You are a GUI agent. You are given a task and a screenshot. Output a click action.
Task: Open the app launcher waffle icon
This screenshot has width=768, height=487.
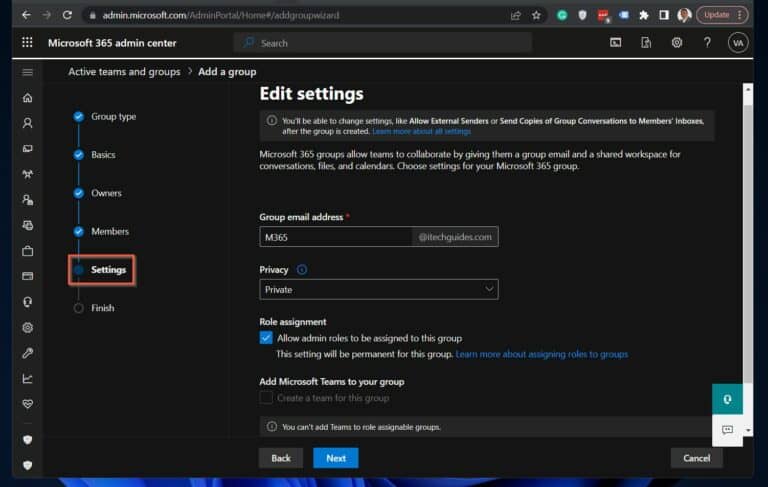click(x=27, y=43)
